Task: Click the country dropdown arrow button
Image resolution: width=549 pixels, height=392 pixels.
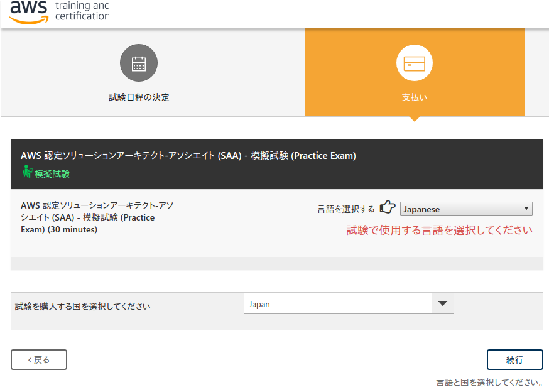Action: point(443,303)
